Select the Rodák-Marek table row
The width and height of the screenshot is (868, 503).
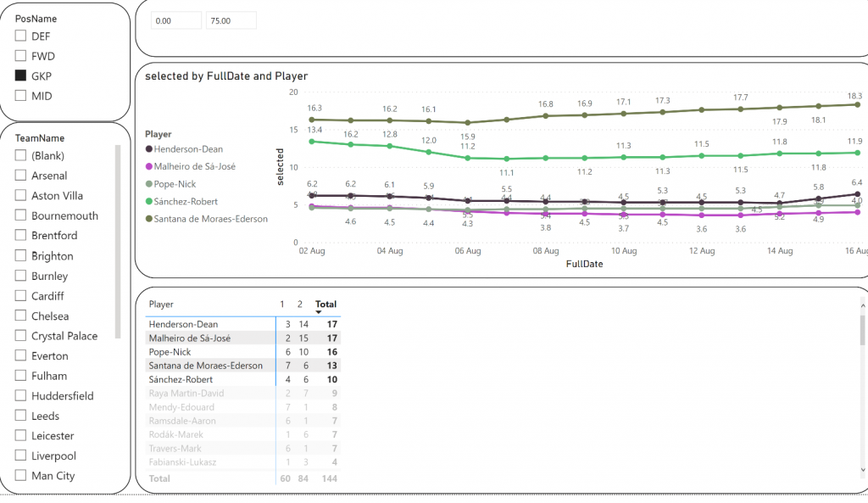[x=242, y=434]
